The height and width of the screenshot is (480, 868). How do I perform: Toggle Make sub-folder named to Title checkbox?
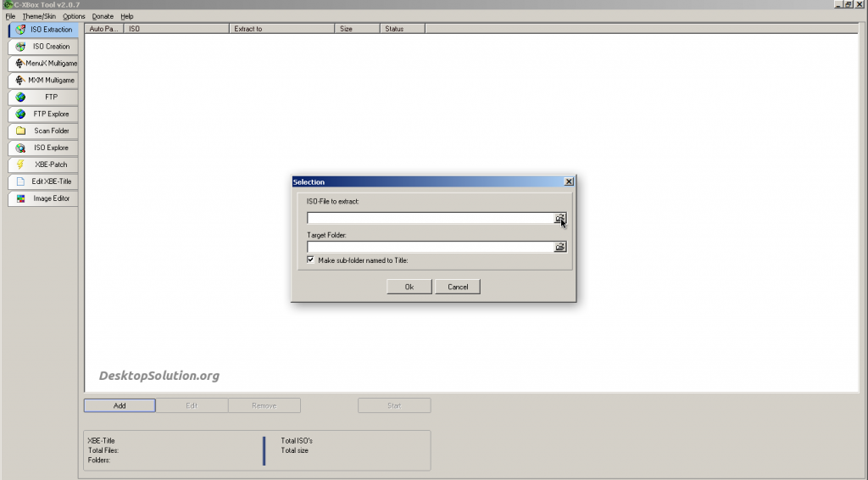310,260
